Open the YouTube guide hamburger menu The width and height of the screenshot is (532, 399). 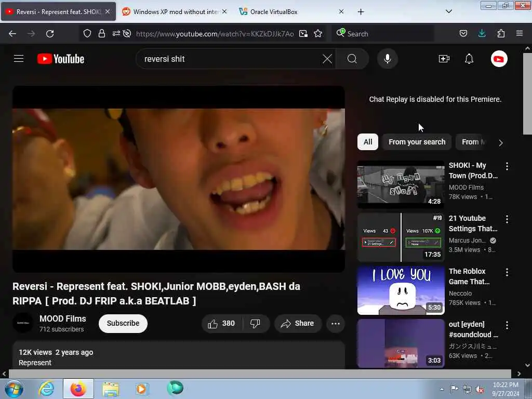[19, 59]
